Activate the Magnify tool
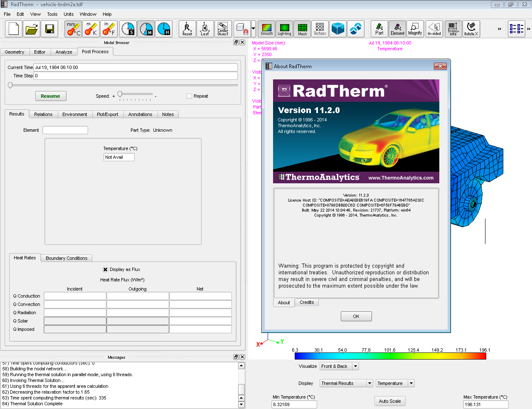 (415, 29)
